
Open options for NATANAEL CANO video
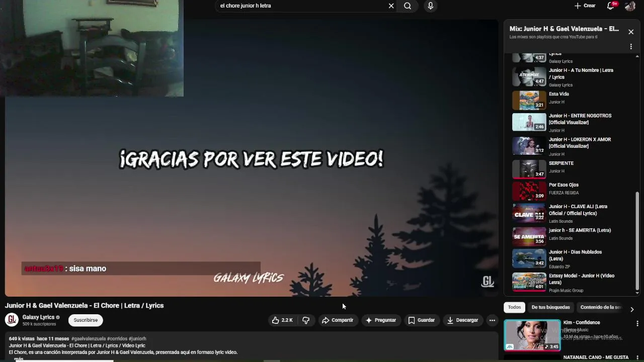(x=637, y=358)
